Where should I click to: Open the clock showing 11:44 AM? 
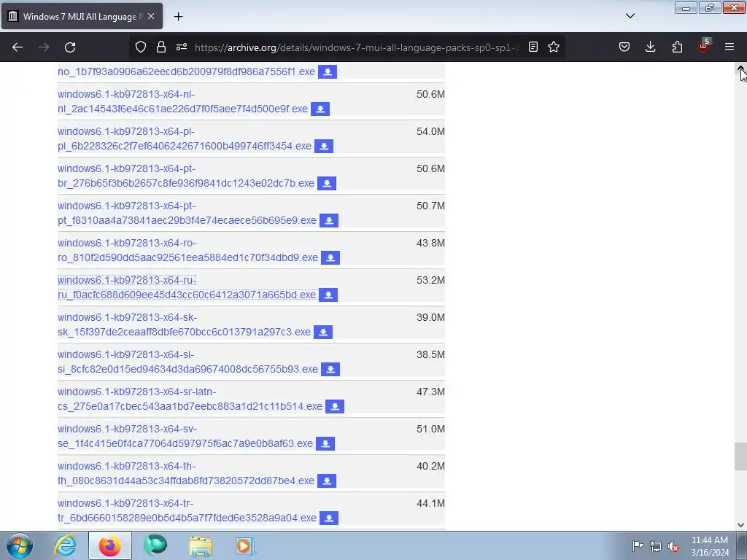click(x=710, y=546)
